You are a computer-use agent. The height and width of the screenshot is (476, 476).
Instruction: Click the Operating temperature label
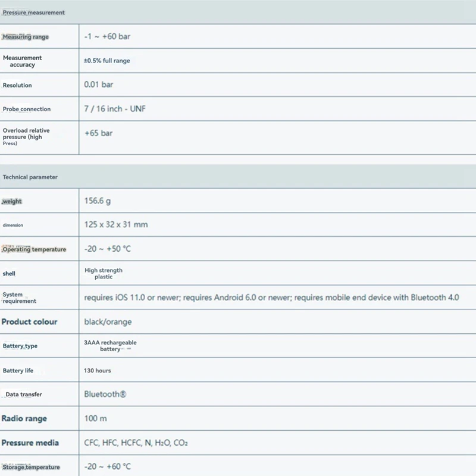[x=35, y=249]
